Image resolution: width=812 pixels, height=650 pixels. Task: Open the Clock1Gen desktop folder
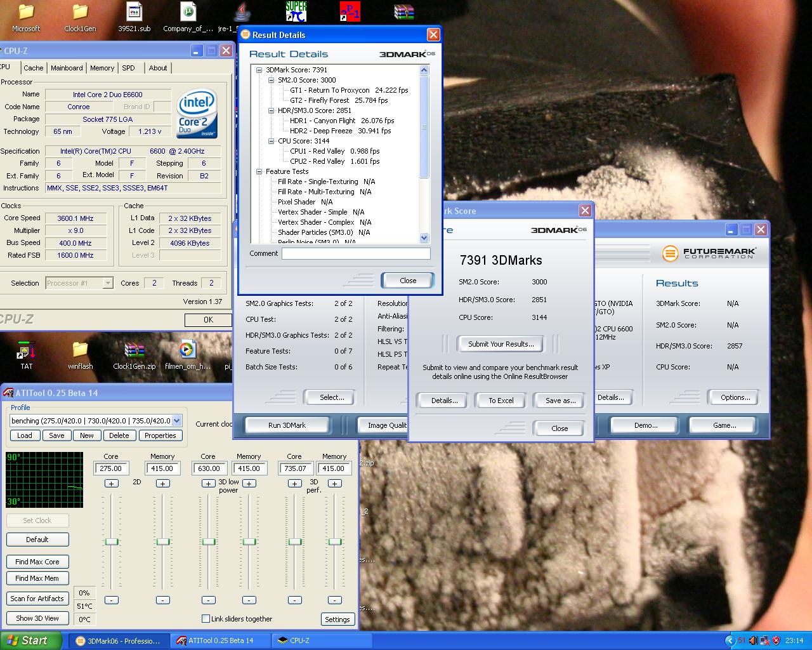(x=80, y=18)
